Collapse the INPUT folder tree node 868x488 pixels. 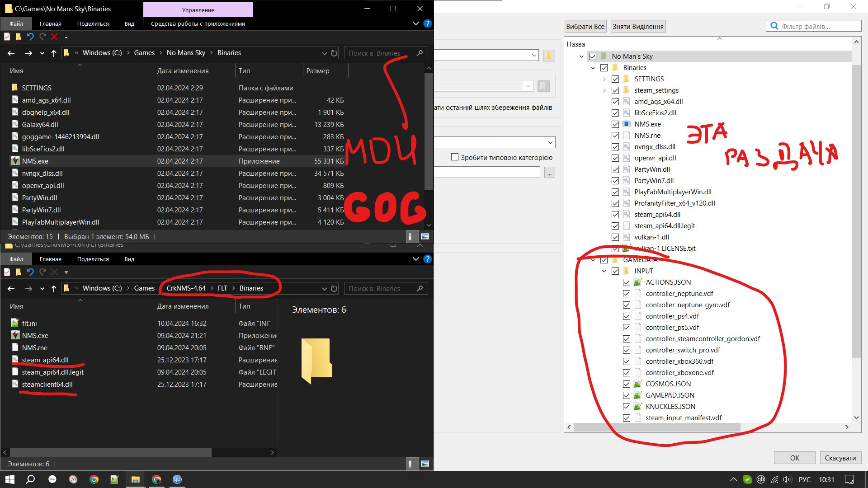(x=604, y=271)
